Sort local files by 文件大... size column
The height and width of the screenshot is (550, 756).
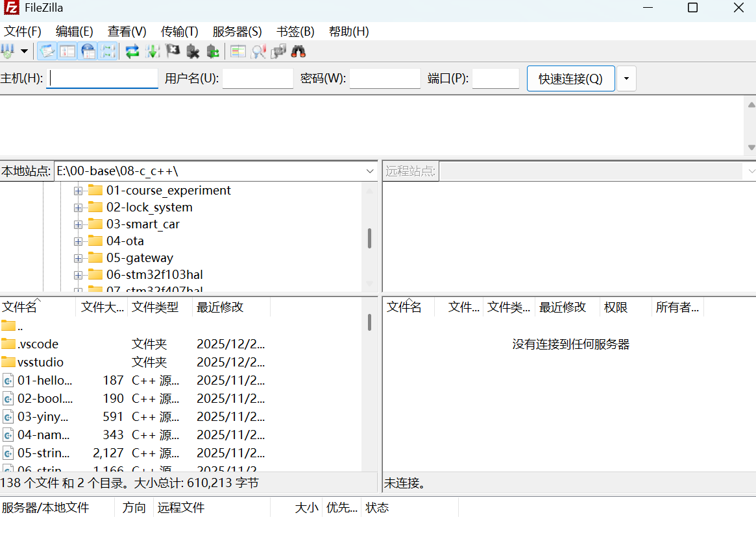[x=102, y=307]
